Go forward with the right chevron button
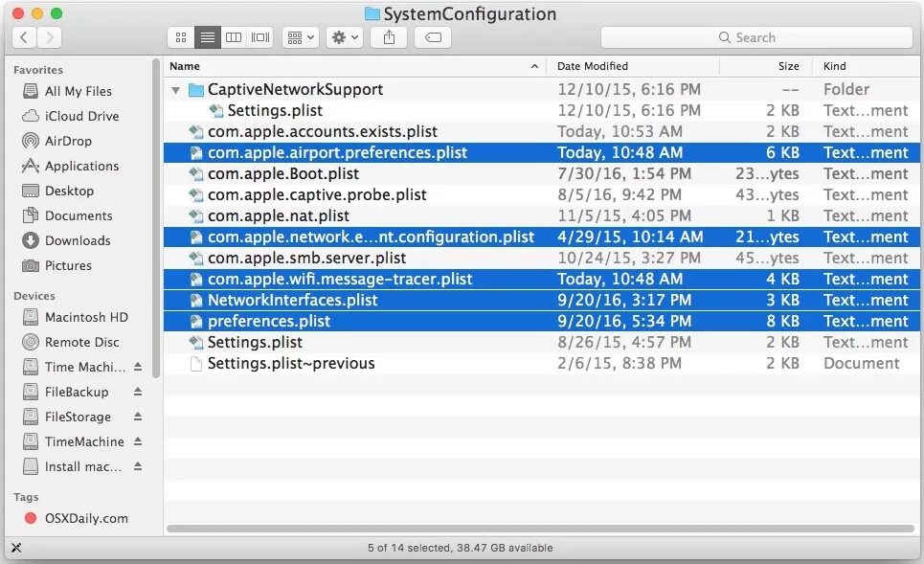 click(x=50, y=37)
